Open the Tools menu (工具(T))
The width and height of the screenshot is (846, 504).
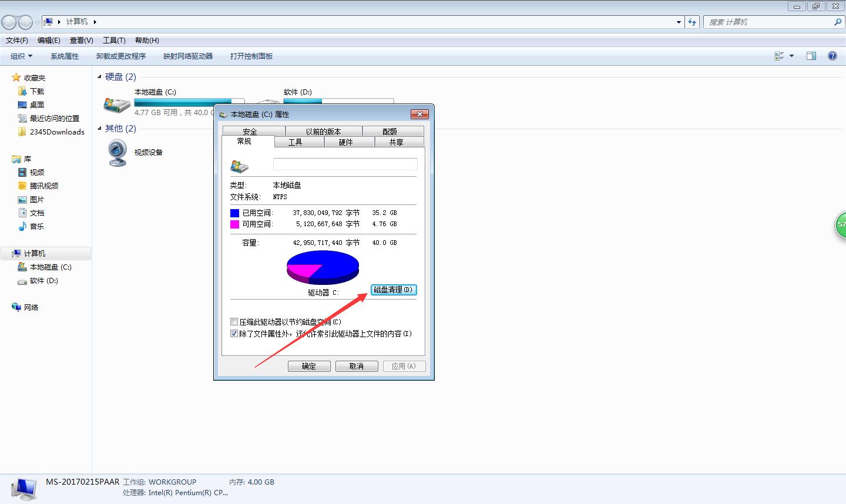point(114,41)
